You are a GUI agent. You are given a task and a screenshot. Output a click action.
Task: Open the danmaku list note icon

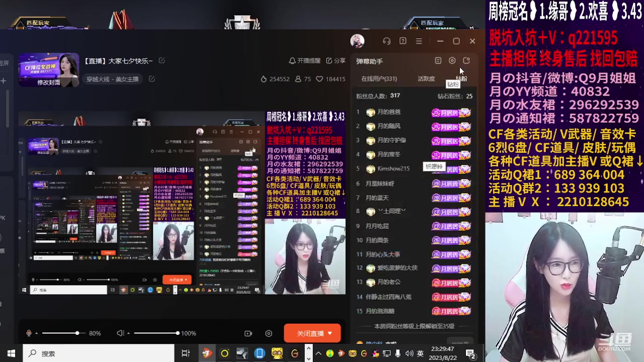coord(438,60)
